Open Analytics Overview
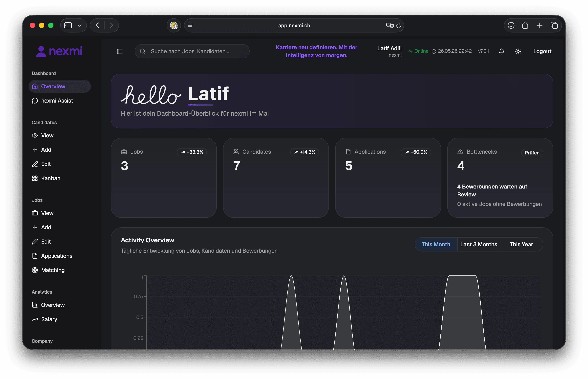Screen dimensions: 588x379 point(60,305)
